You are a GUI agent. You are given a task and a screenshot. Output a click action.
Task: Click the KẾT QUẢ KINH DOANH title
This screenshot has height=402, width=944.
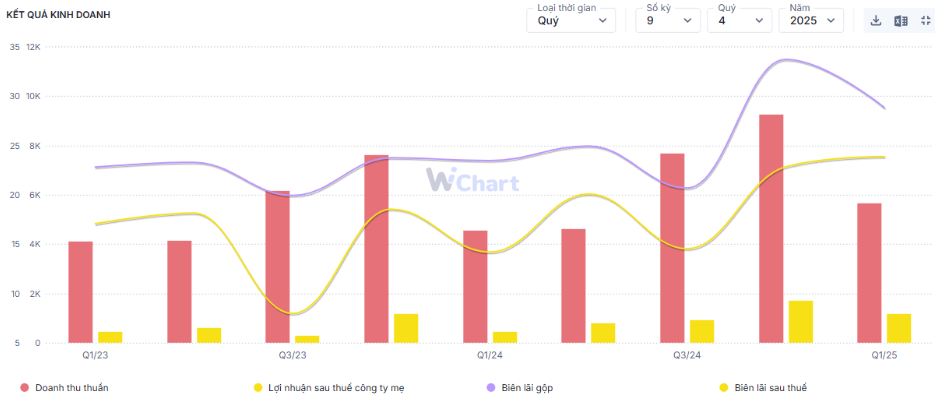(58, 15)
